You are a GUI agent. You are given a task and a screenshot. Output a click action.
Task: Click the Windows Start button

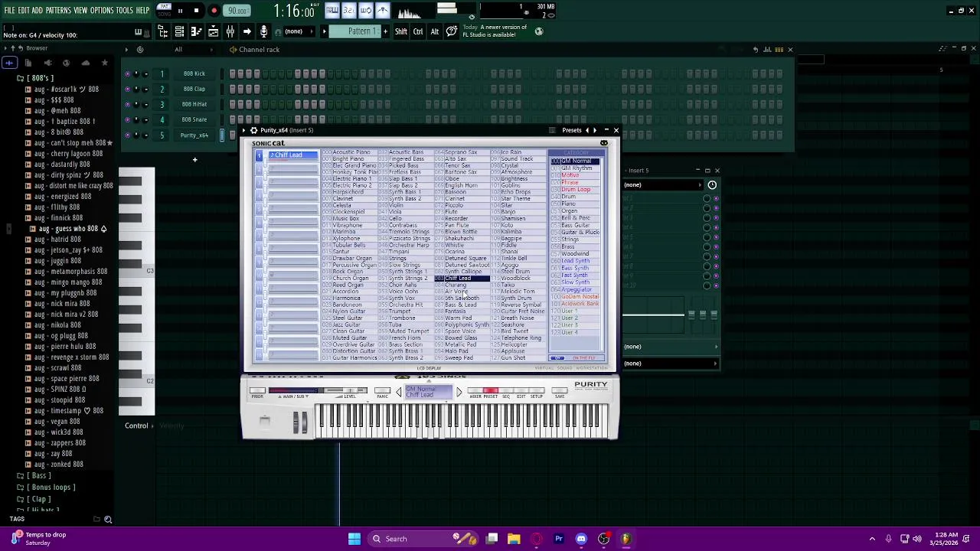click(x=354, y=539)
